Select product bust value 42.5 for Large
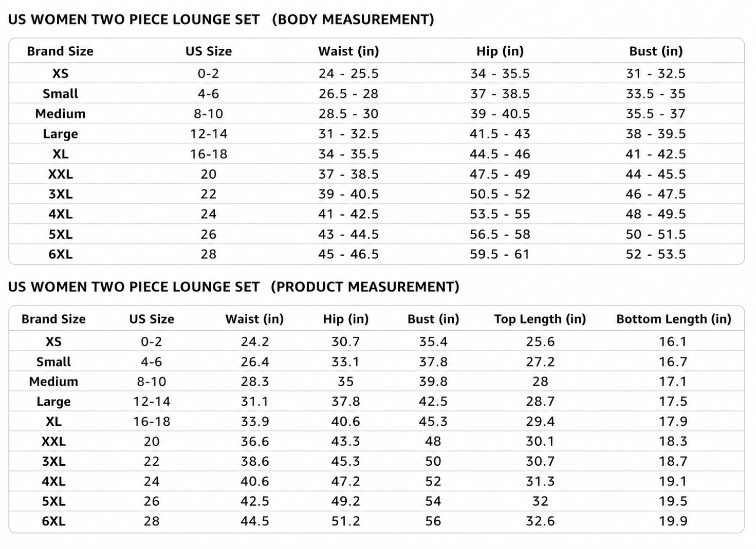Viewport: 756px width, 549px height. pos(433,402)
